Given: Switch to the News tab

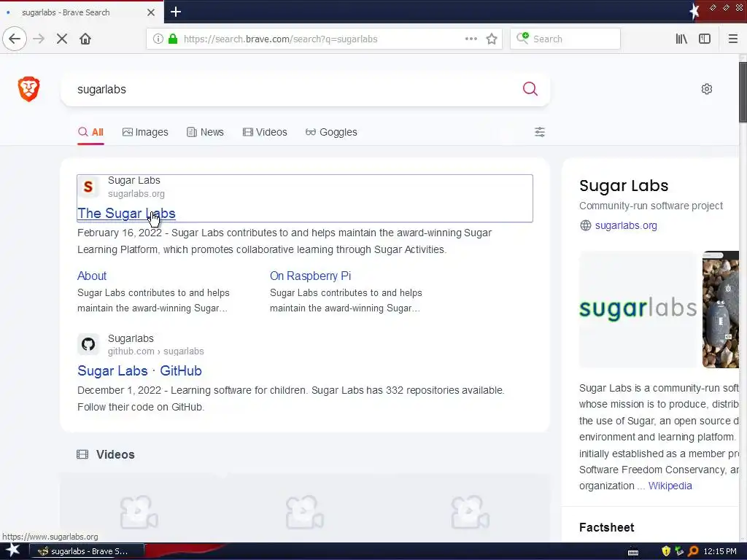Looking at the screenshot, I should click(x=205, y=132).
